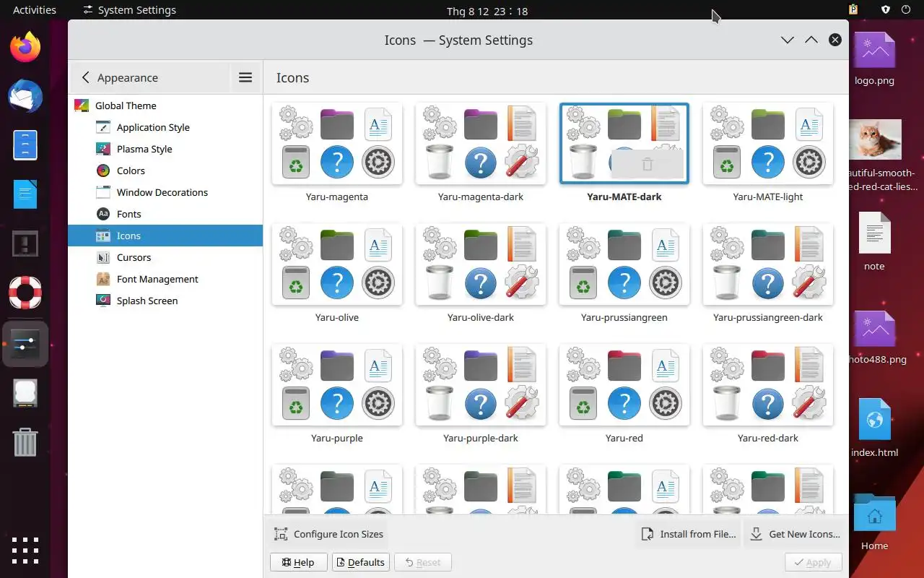The width and height of the screenshot is (924, 578).
Task: Select the Icons entry in sidebar
Action: (165, 236)
